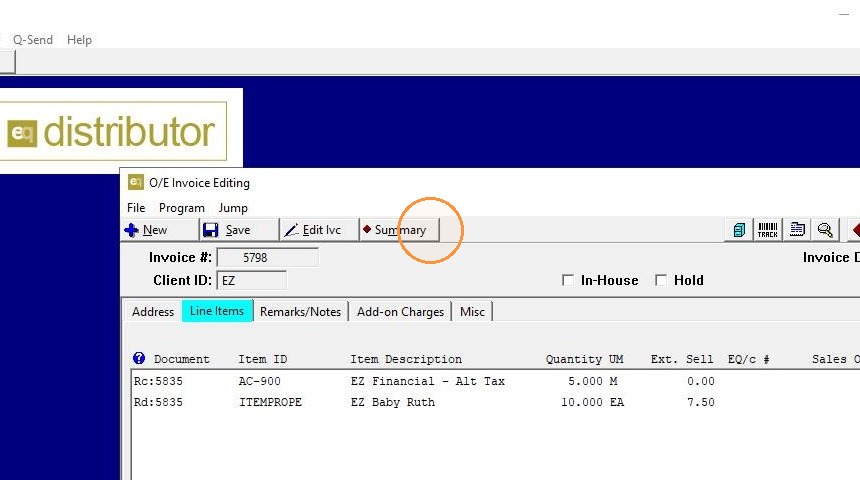Click the blue plus icon for New
Image resolution: width=860 pixels, height=480 pixels.
132,230
